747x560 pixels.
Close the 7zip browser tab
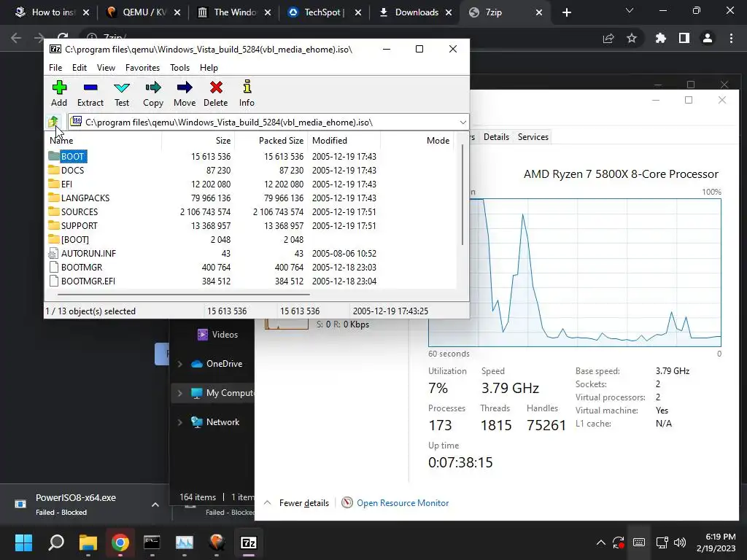(539, 12)
